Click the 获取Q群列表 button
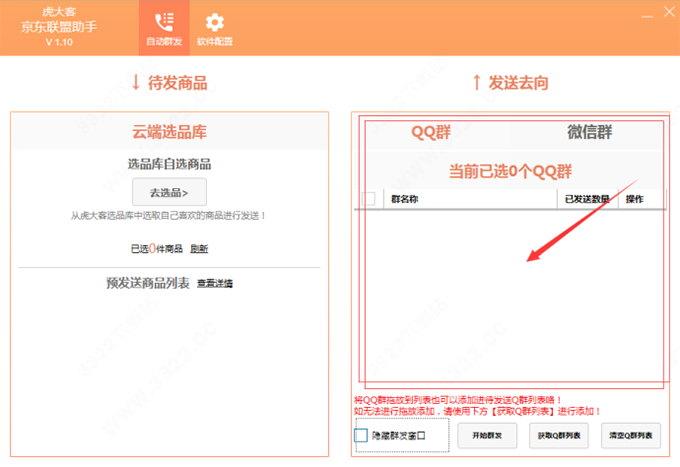Image resolution: width=680 pixels, height=467 pixels. (x=559, y=435)
